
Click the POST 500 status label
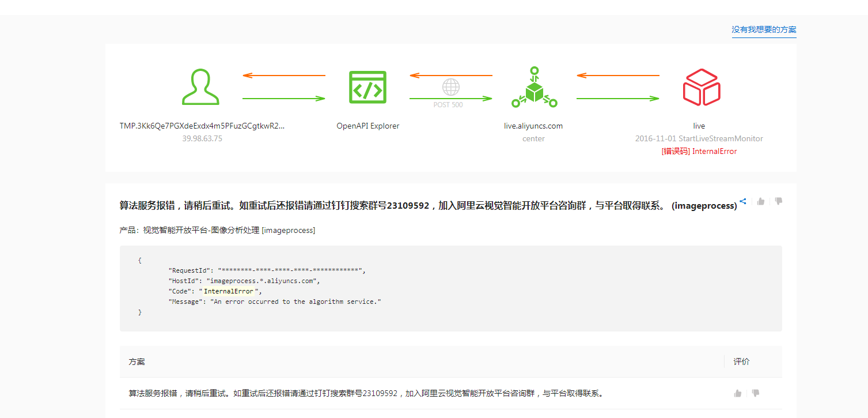coord(448,105)
